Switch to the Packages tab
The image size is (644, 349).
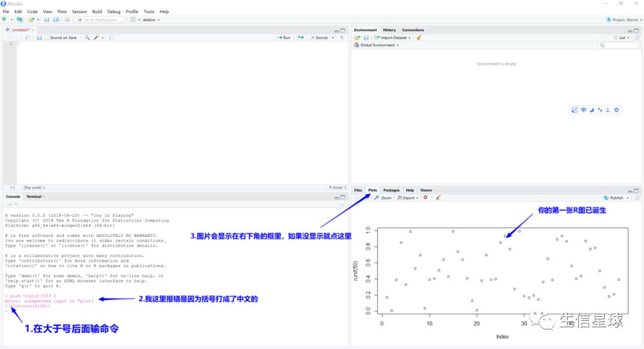pyautogui.click(x=391, y=190)
